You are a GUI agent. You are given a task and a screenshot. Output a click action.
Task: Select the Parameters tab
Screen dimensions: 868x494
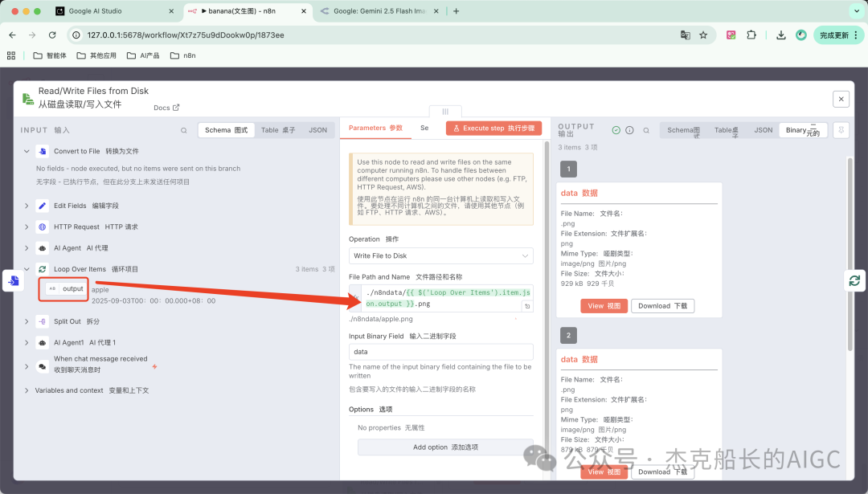tap(375, 128)
